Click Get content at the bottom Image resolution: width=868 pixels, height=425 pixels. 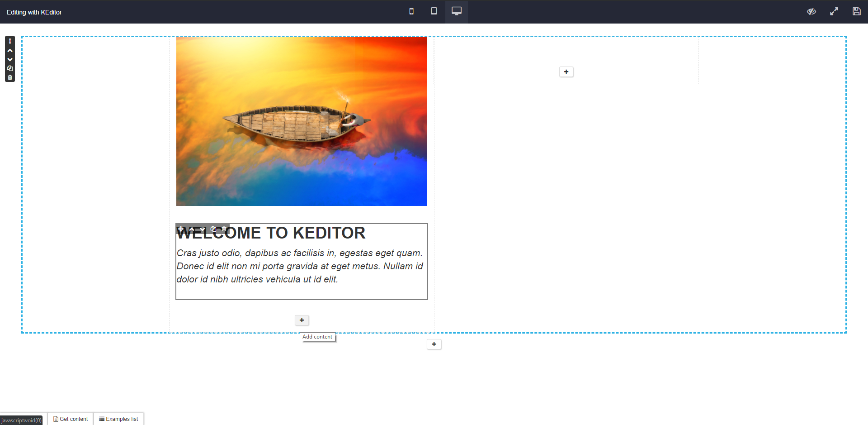point(70,419)
